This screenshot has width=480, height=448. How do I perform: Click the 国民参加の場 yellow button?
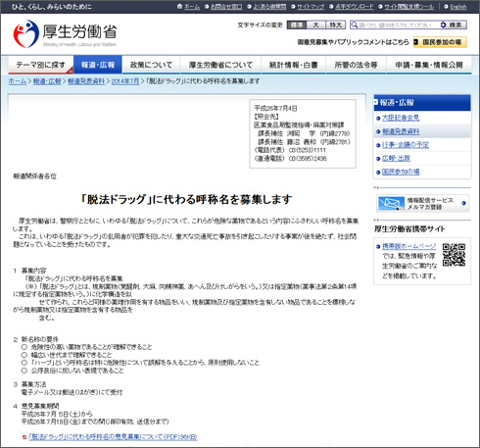[440, 42]
